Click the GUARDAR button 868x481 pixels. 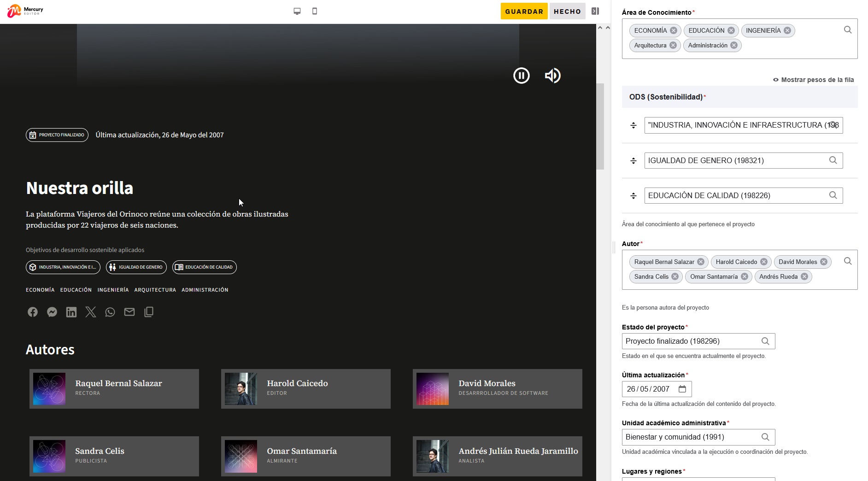(524, 12)
